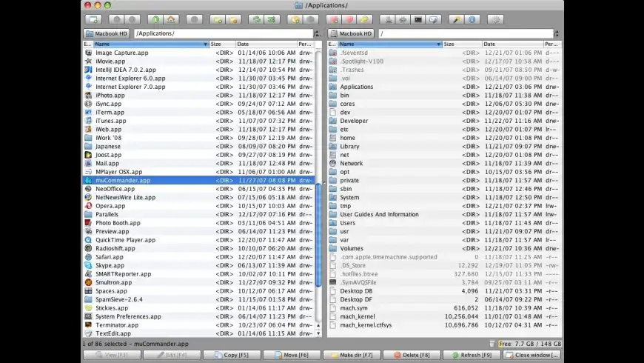Image resolution: width=644 pixels, height=363 pixels.
Task: Select Internet Explorer 7.0.app row
Action: (198, 87)
